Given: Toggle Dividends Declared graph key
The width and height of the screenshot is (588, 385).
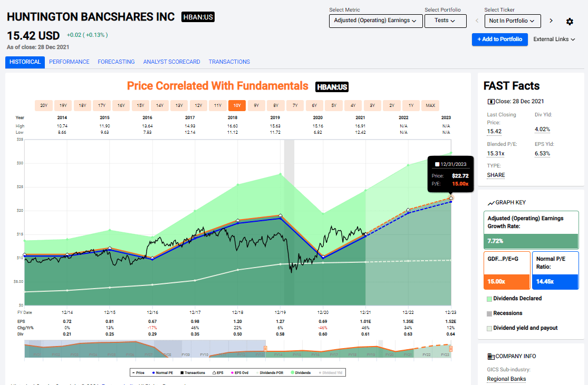Looking at the screenshot, I should (514, 299).
